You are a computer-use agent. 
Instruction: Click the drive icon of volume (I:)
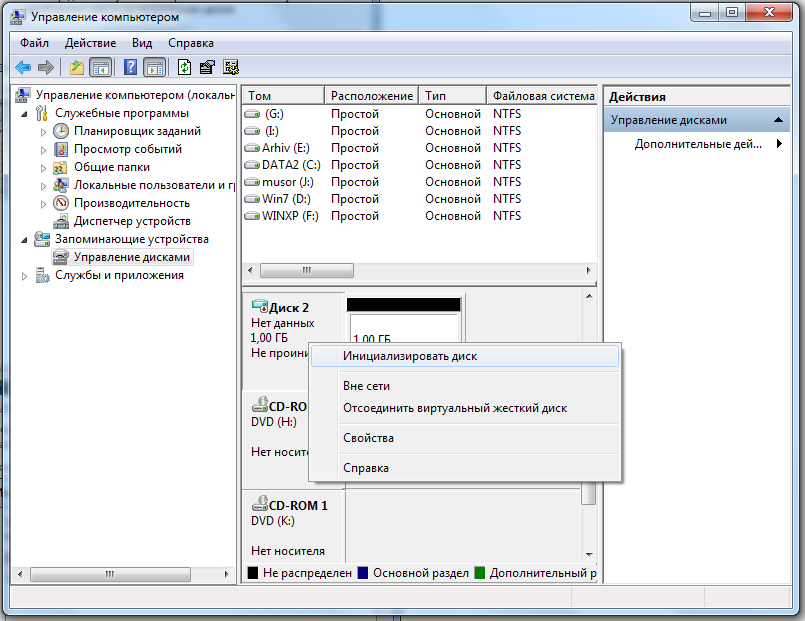[x=252, y=131]
